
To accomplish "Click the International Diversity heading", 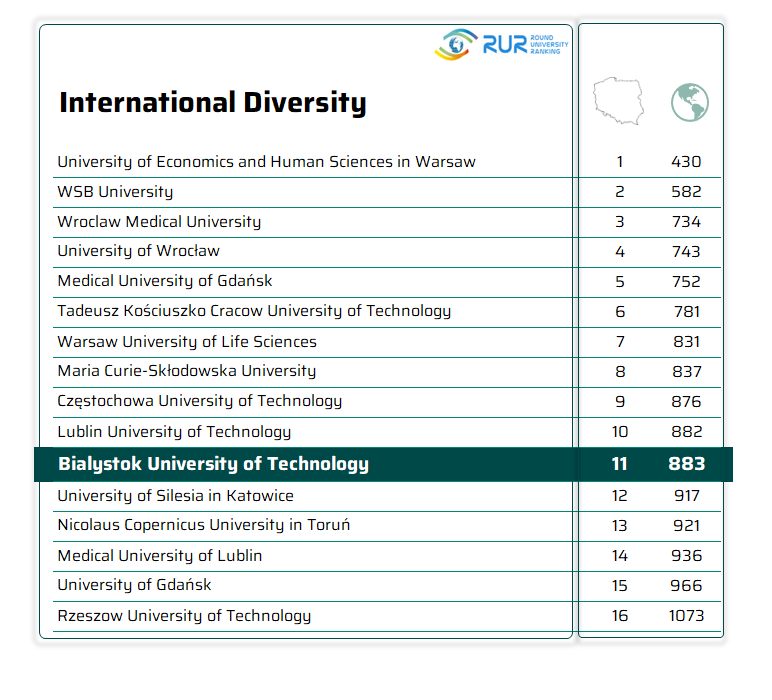I will pyautogui.click(x=213, y=103).
